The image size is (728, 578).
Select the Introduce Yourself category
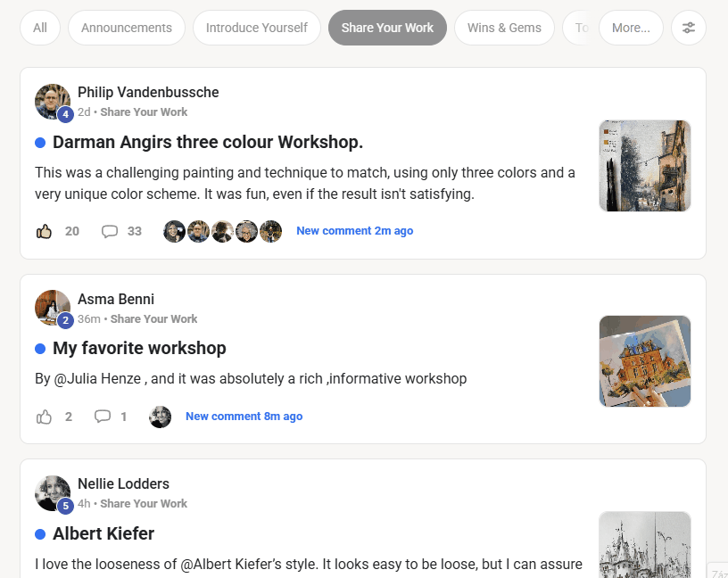257,28
